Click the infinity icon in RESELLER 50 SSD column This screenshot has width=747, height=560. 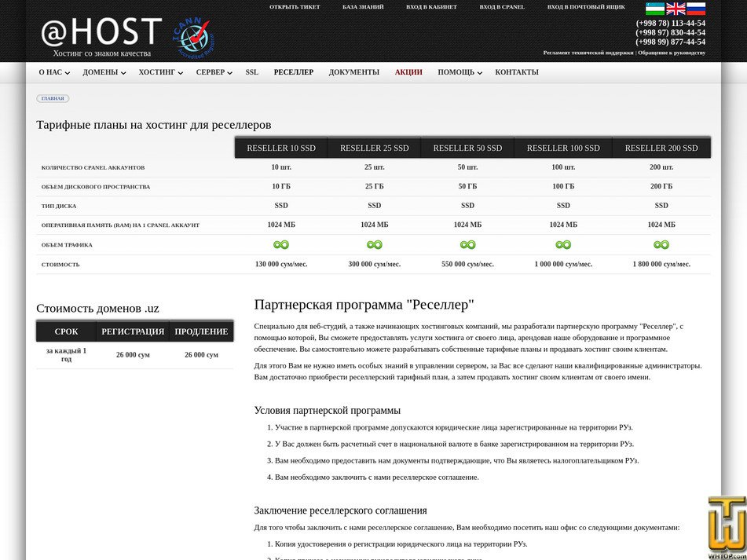click(467, 244)
